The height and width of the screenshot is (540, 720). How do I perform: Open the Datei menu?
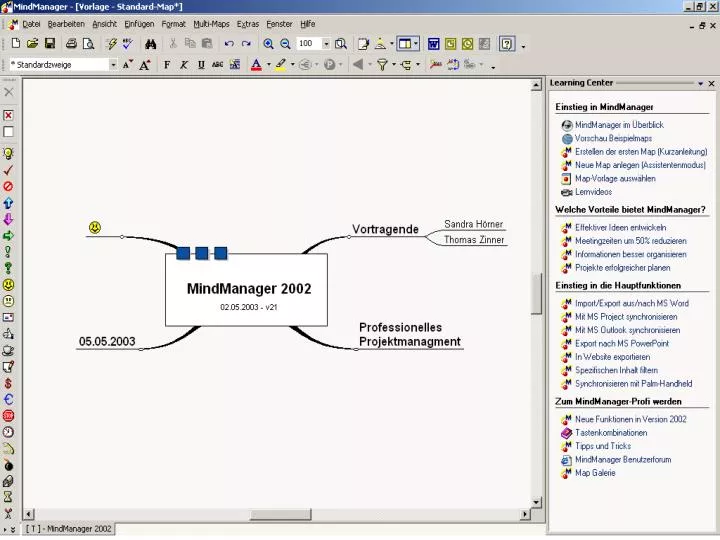[x=31, y=24]
